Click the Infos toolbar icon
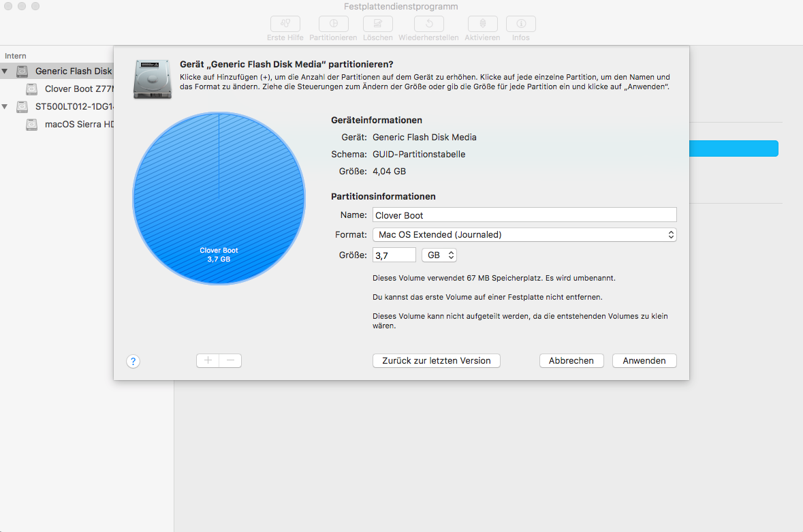803x532 pixels. (x=521, y=24)
